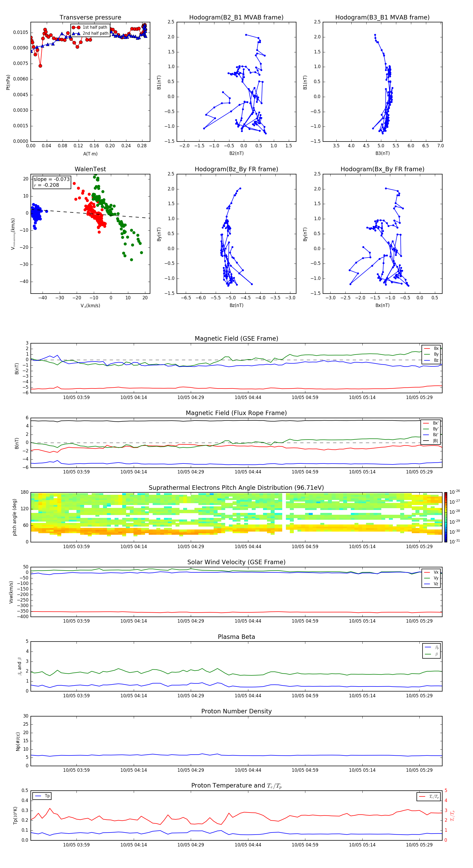473x868 pixels.
Task: Click the 'Plasma Beta' plot title
Action: pyautogui.click(x=236, y=637)
